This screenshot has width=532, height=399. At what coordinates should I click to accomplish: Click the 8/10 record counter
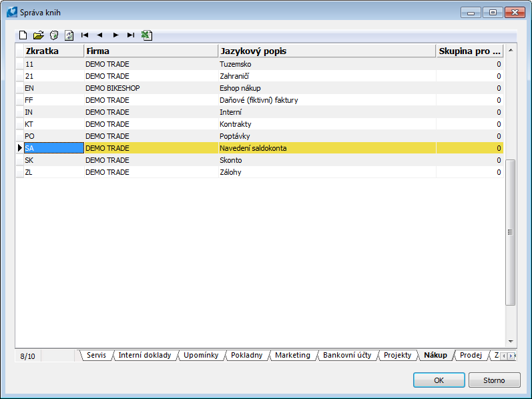pos(28,356)
